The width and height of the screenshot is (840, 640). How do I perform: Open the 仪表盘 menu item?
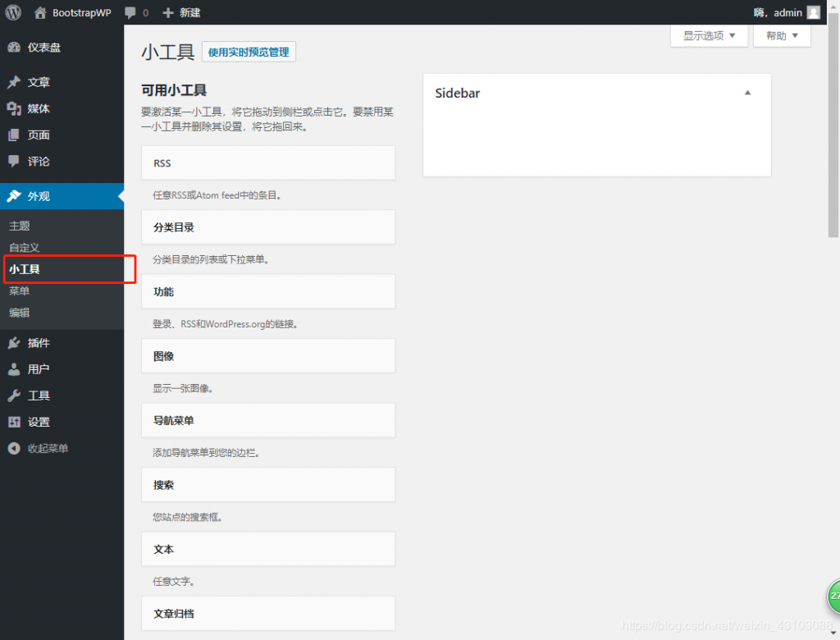pyautogui.click(x=62, y=47)
